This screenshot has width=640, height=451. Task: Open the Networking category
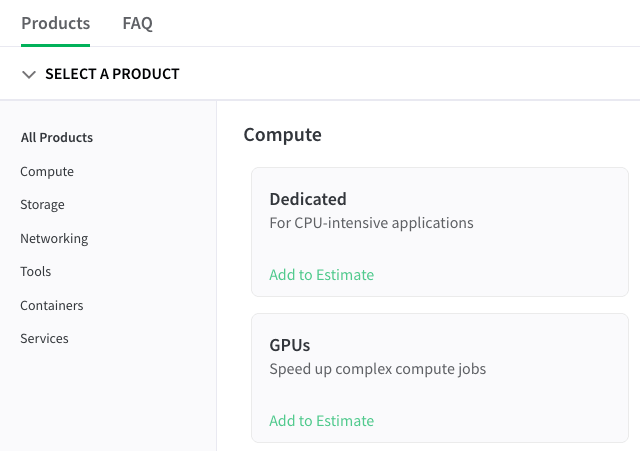point(54,239)
